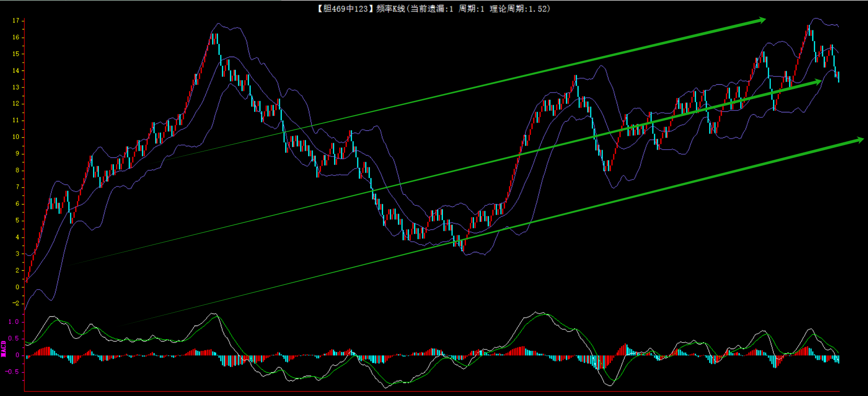Click the positive 0.5 MACD axis value

coord(14,338)
